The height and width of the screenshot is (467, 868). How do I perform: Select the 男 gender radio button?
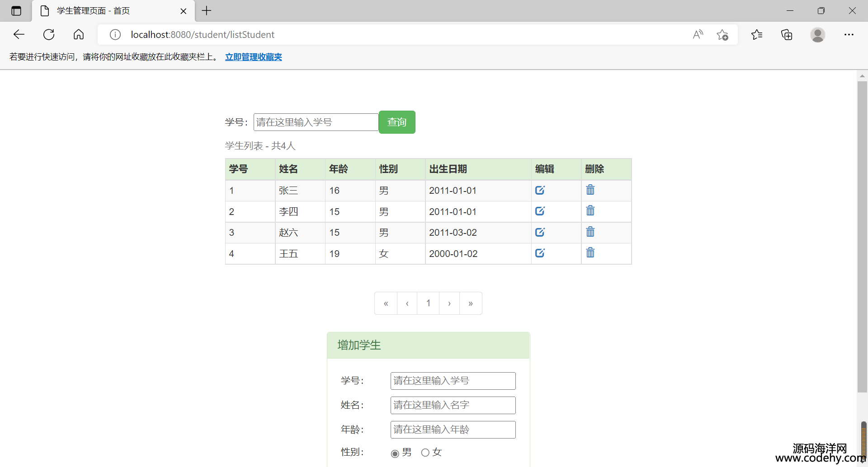(395, 453)
